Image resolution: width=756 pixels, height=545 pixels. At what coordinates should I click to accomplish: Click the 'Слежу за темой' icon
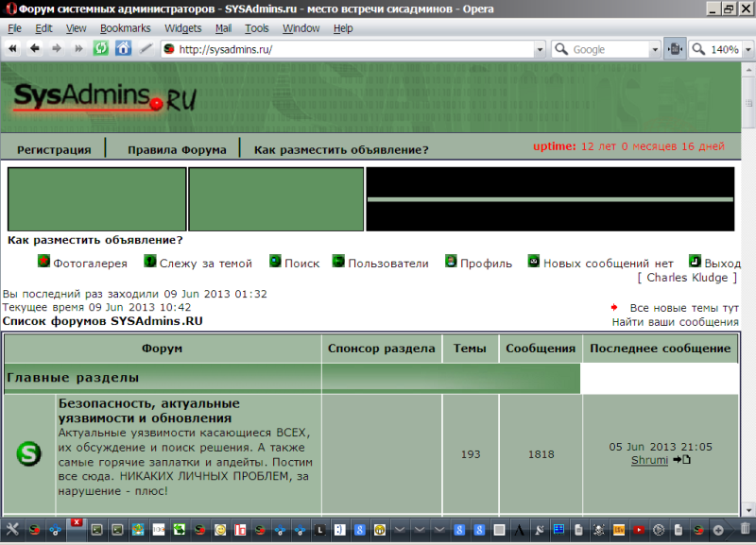click(x=150, y=261)
